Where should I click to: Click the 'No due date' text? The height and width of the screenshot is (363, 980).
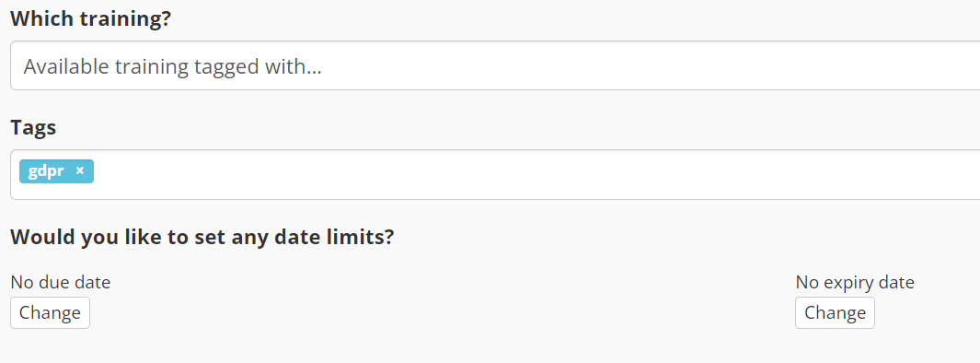pos(61,282)
